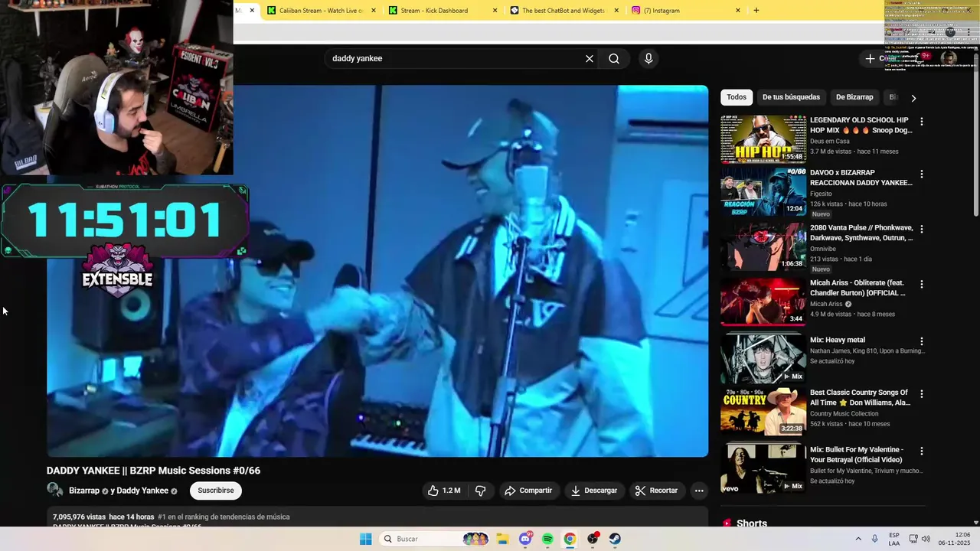This screenshot has height=551, width=980.
Task: Open Mix: Heavy metal playlist title
Action: [x=838, y=340]
